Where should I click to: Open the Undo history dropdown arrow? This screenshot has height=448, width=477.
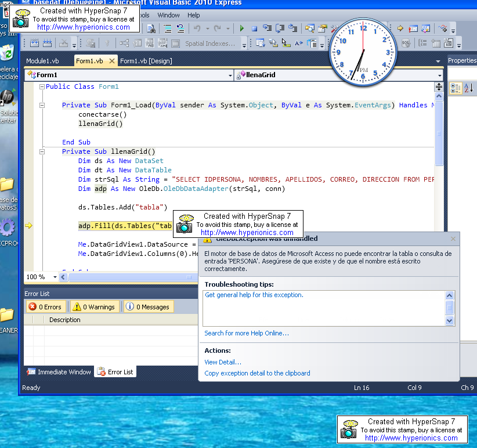(x=208, y=28)
